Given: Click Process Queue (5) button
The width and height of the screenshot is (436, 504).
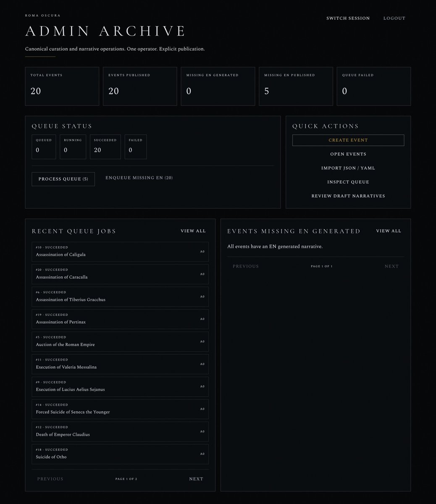Looking at the screenshot, I should (63, 179).
